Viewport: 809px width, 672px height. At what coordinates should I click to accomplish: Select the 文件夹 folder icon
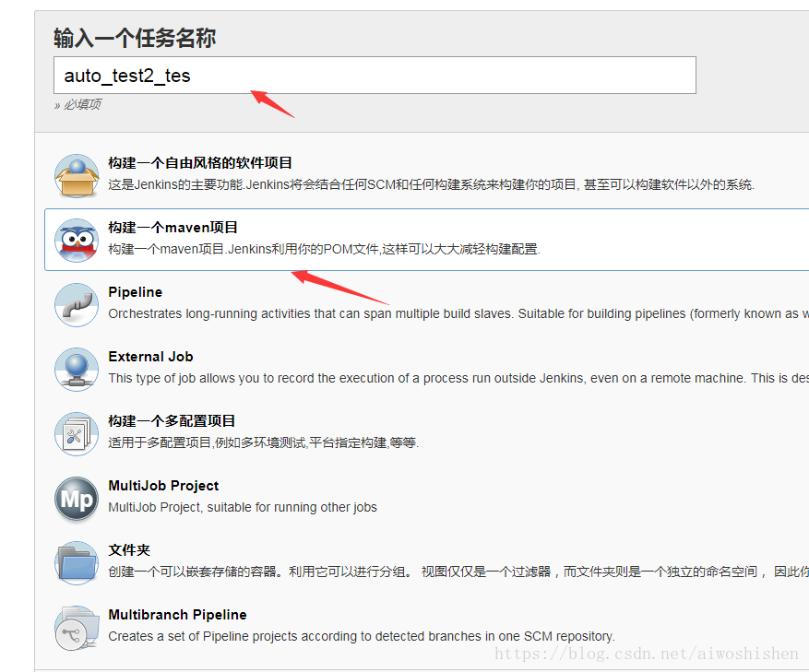(x=77, y=562)
